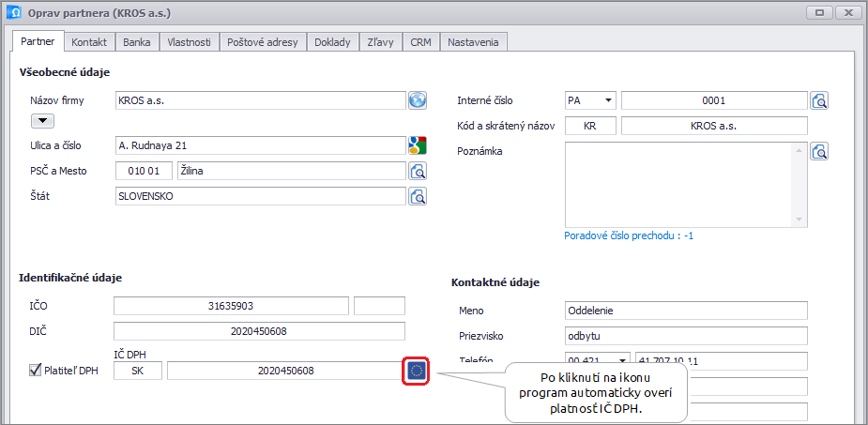
Task: Open Google Maps icon beside street address
Action: coord(418,145)
